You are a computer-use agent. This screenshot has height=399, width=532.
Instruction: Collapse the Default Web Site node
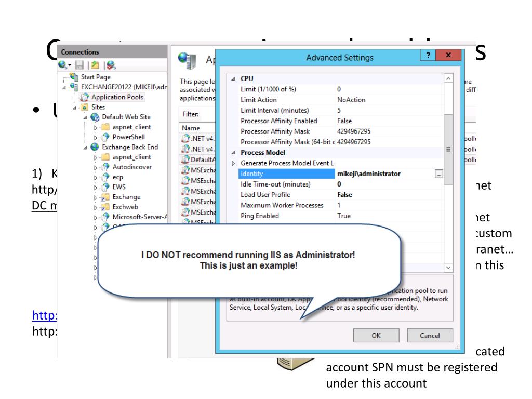86,118
